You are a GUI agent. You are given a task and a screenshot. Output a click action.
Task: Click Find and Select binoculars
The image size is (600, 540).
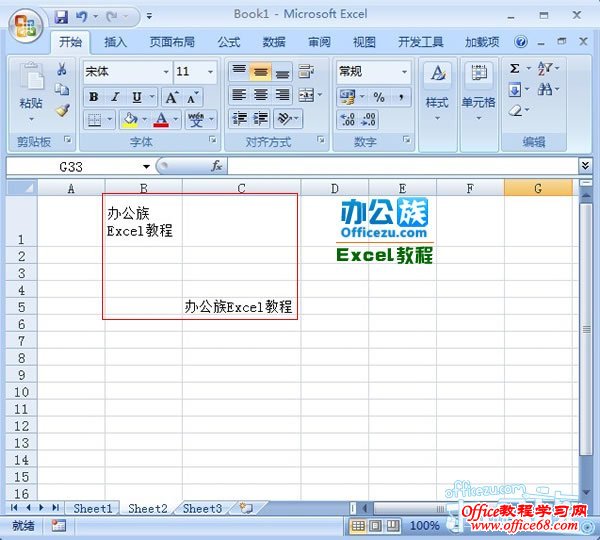coord(545,90)
